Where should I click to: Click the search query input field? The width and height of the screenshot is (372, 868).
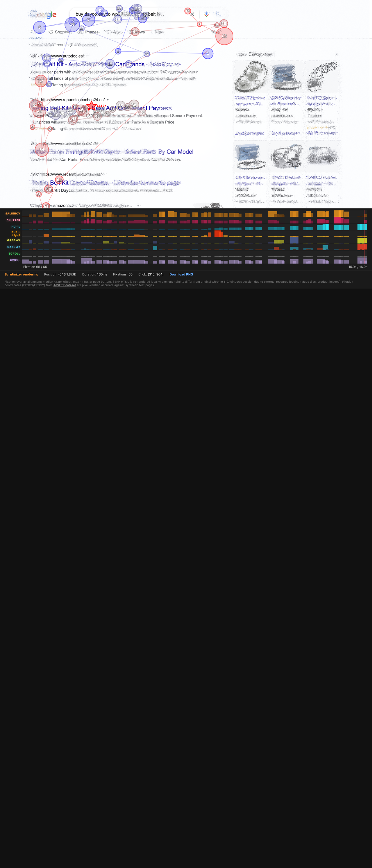tap(128, 14)
